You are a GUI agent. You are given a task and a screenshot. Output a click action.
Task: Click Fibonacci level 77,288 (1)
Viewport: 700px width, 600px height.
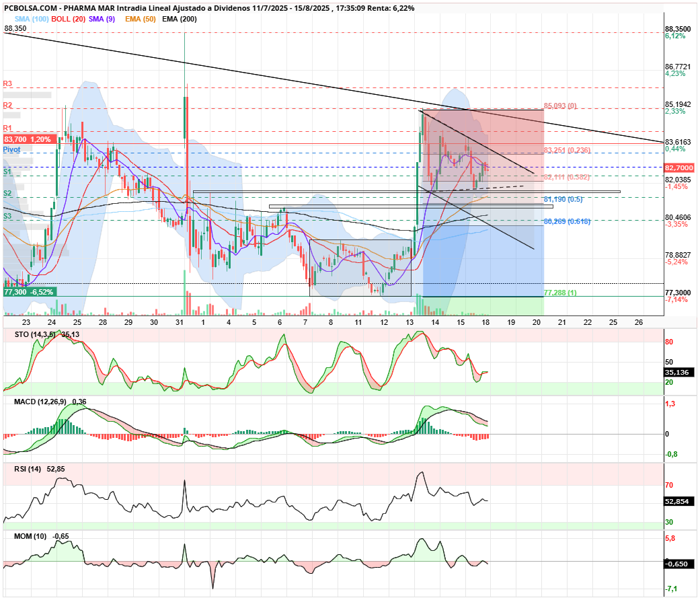pyautogui.click(x=560, y=293)
